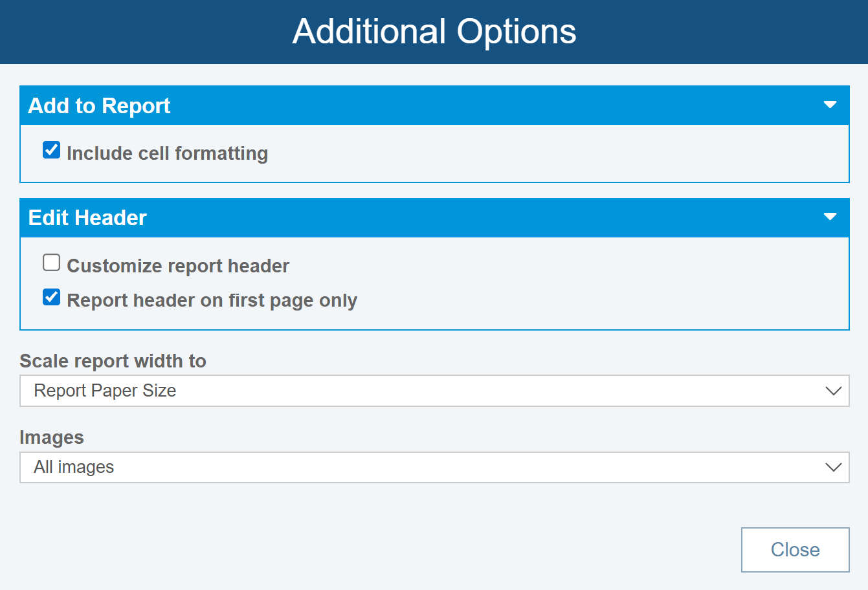Uncheck Report header on first page only
Screen dimensions: 868x590
click(52, 297)
